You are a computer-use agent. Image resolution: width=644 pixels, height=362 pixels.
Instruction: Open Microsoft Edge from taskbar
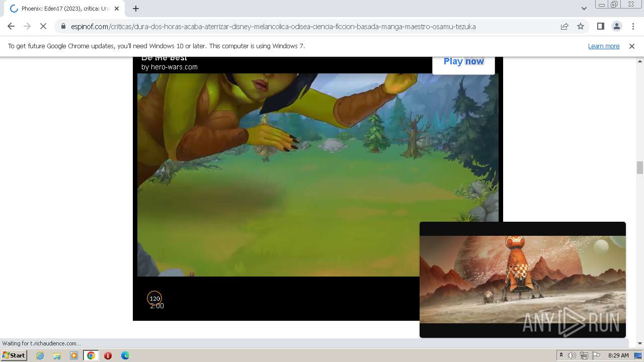(125, 355)
